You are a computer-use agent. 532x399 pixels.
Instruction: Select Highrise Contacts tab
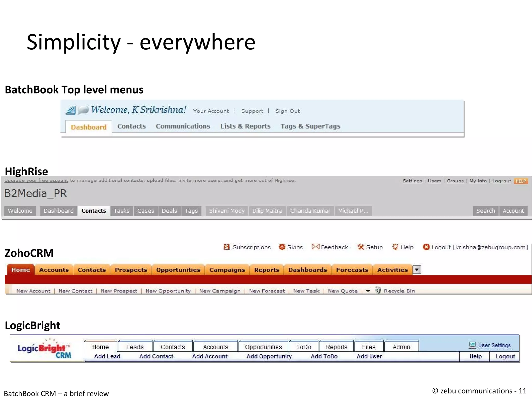[94, 211]
